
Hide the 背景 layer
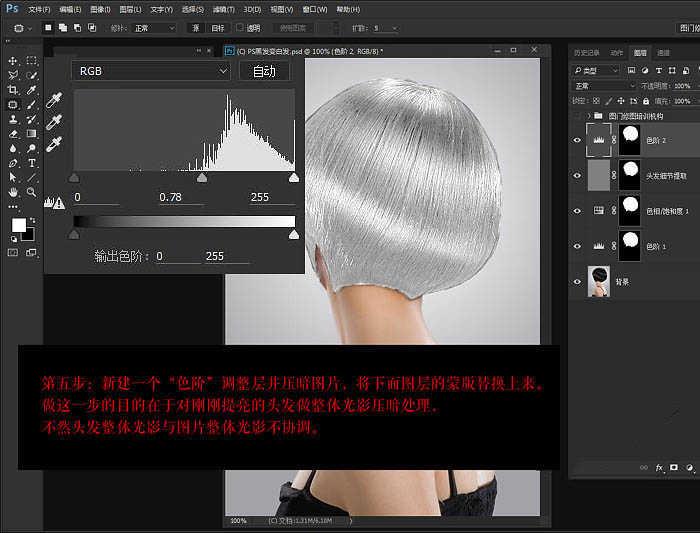(577, 282)
